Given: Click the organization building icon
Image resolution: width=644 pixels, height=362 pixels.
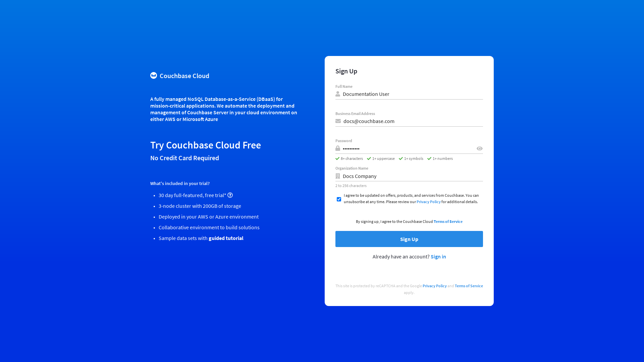Looking at the screenshot, I should tap(338, 176).
